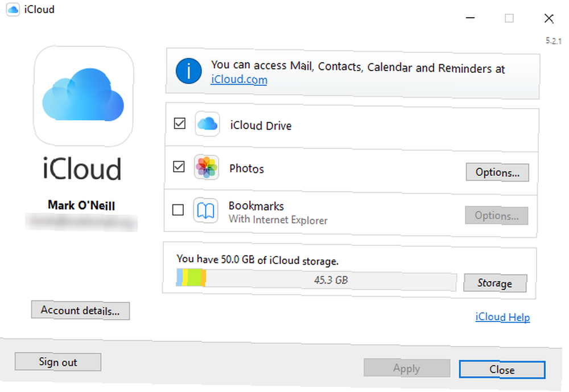Click the 45.3 GB storage usage bar

point(316,279)
